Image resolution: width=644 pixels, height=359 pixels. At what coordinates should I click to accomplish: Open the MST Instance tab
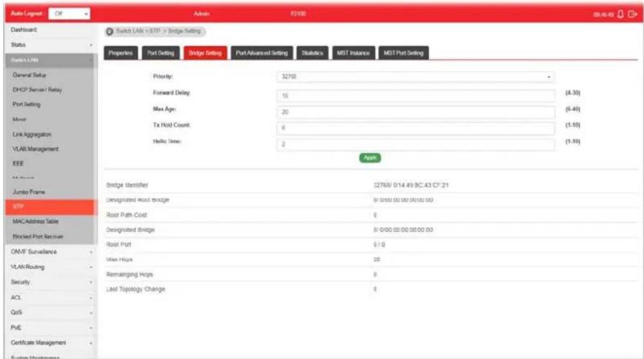tap(353, 52)
